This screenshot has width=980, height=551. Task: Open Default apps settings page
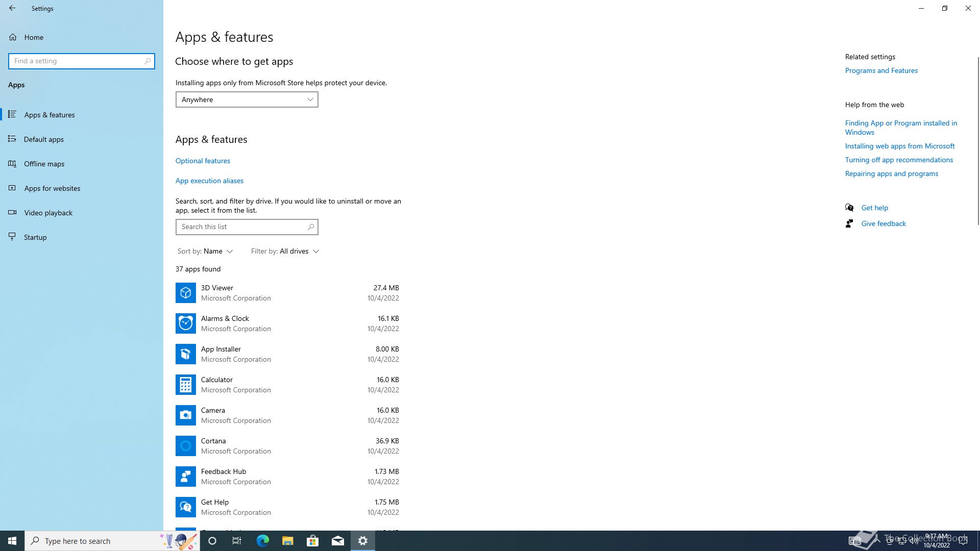pyautogui.click(x=82, y=139)
